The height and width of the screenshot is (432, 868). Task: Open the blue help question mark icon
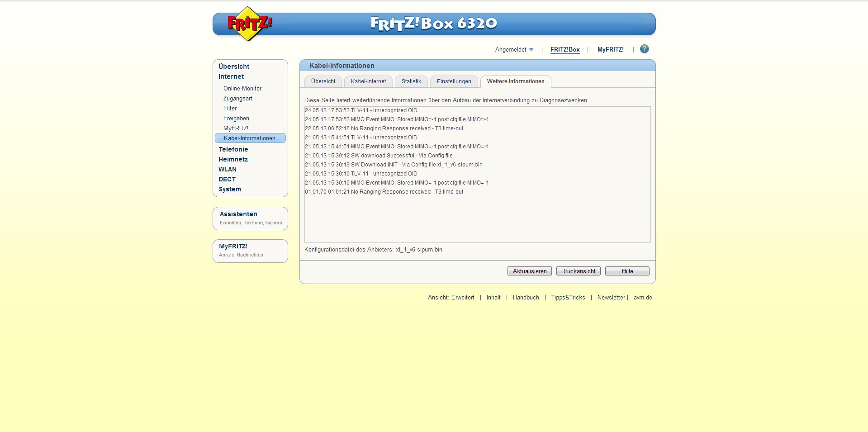click(x=645, y=49)
